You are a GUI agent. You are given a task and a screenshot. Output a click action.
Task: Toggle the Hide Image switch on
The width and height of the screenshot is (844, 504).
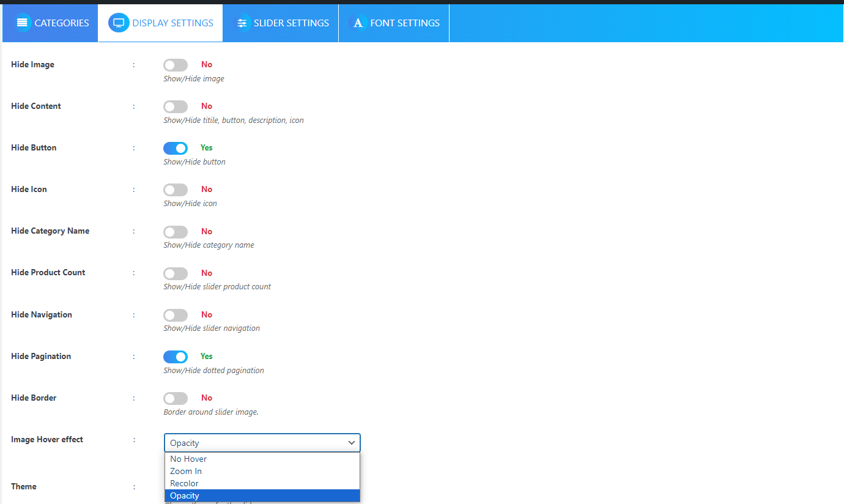tap(176, 65)
